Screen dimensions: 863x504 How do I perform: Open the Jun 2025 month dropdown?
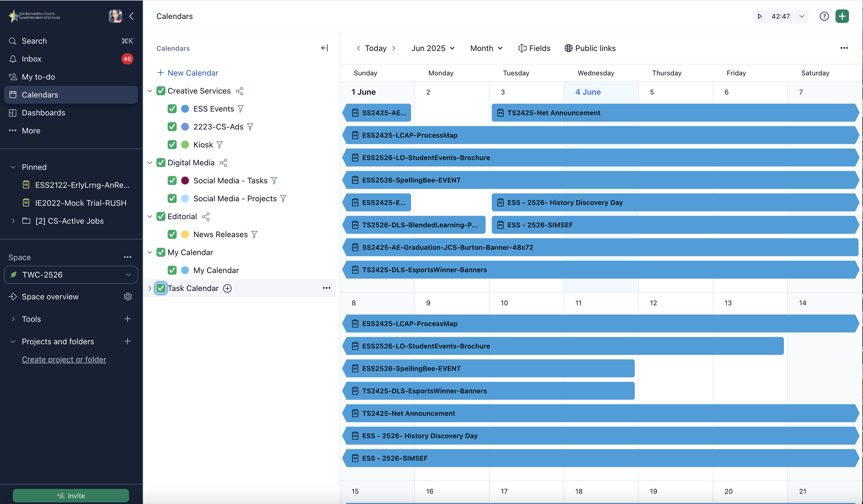click(x=433, y=48)
